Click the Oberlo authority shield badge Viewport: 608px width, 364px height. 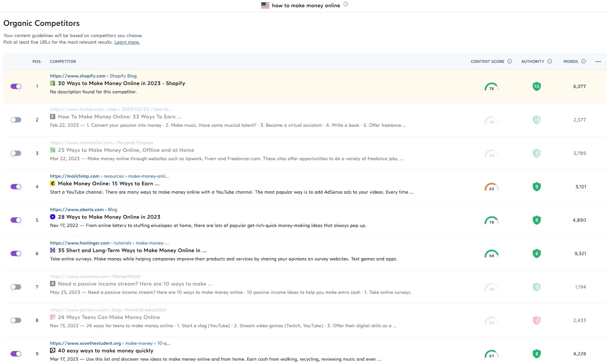click(537, 220)
